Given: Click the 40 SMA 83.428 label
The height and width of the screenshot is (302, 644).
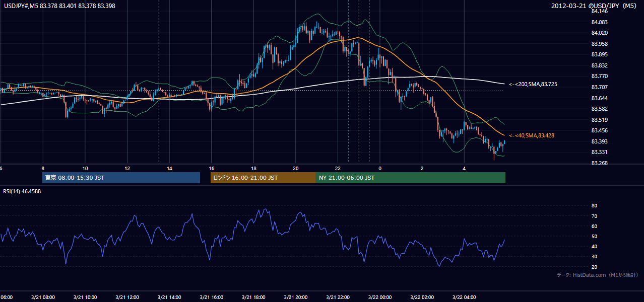Looking at the screenshot, I should [x=532, y=135].
